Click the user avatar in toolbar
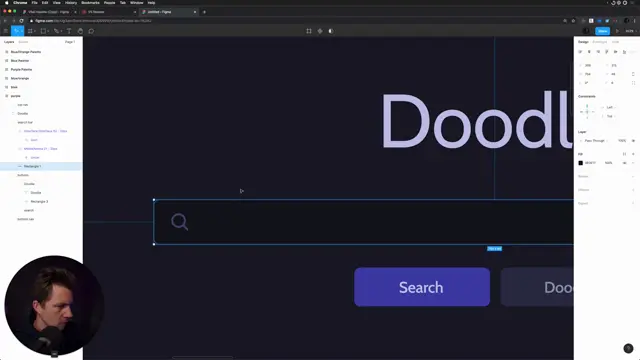Viewport: 640px width, 360px height. pyautogui.click(x=586, y=31)
